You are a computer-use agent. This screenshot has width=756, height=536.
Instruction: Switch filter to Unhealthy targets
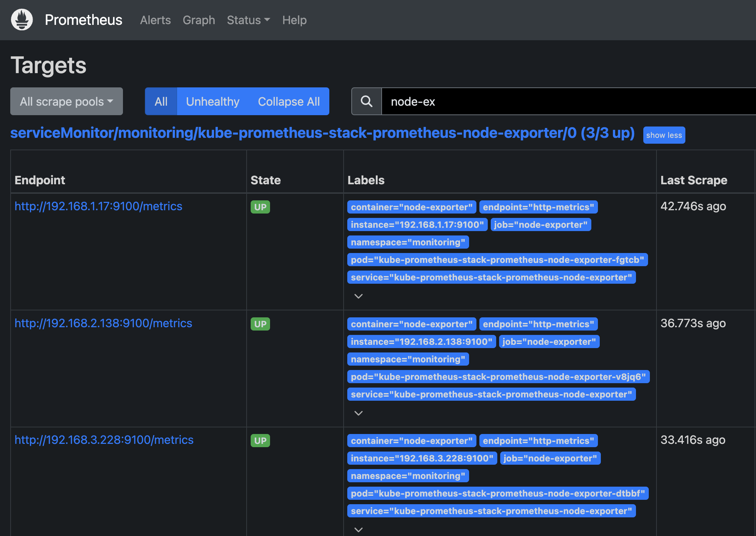(213, 101)
